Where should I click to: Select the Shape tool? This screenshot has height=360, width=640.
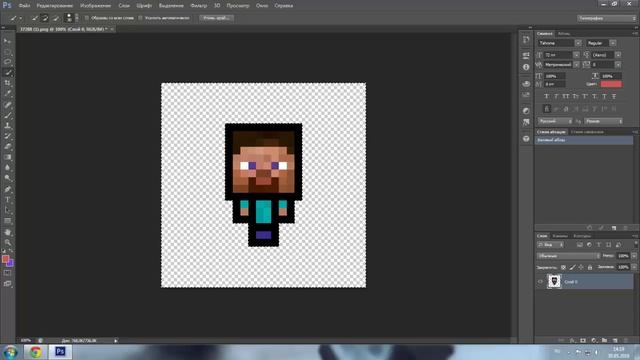click(x=7, y=221)
